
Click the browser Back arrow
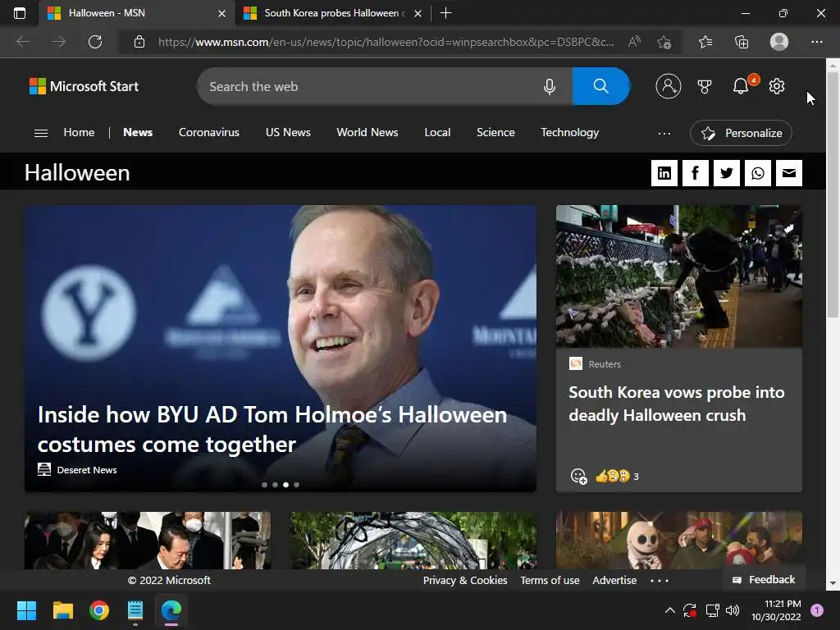tap(23, 42)
